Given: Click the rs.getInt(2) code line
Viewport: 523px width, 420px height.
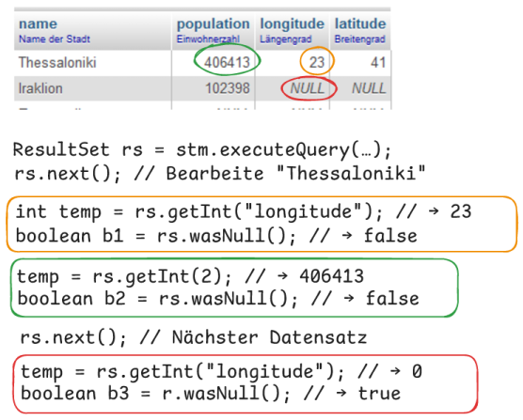Looking at the screenshot, I should (190, 276).
